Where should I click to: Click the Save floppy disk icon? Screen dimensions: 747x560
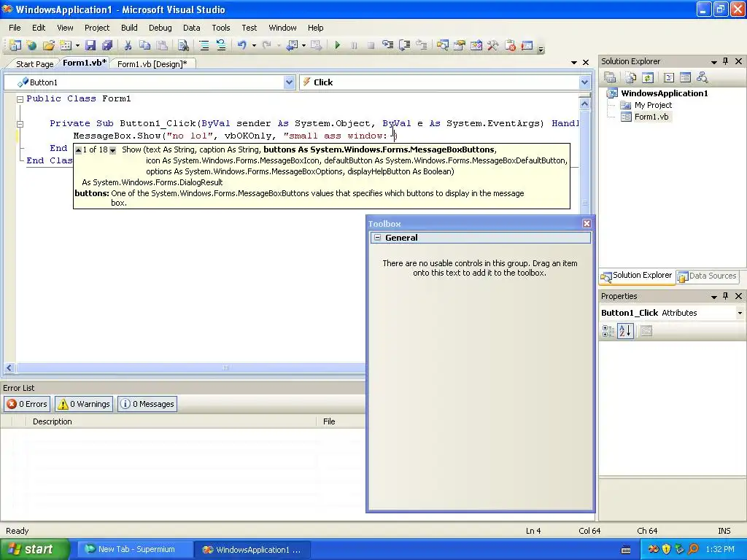(90, 45)
